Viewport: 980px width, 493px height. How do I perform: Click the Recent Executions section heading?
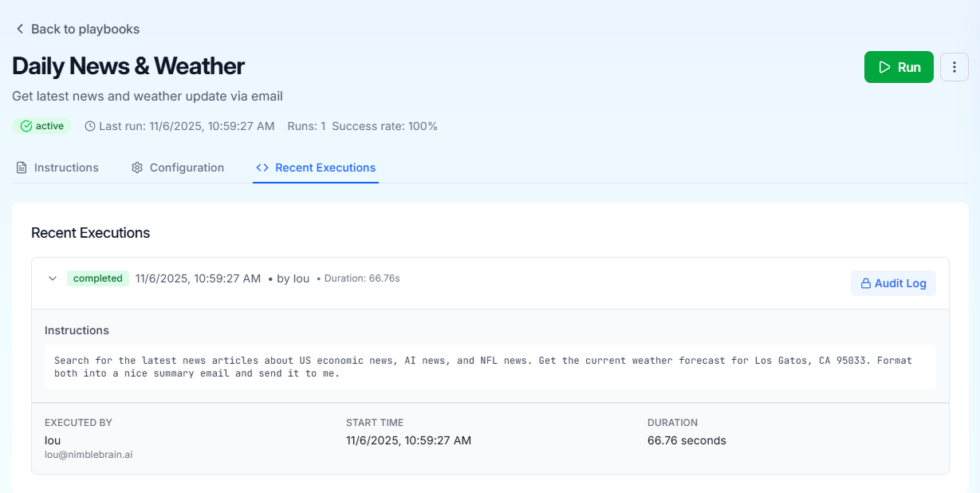point(91,233)
